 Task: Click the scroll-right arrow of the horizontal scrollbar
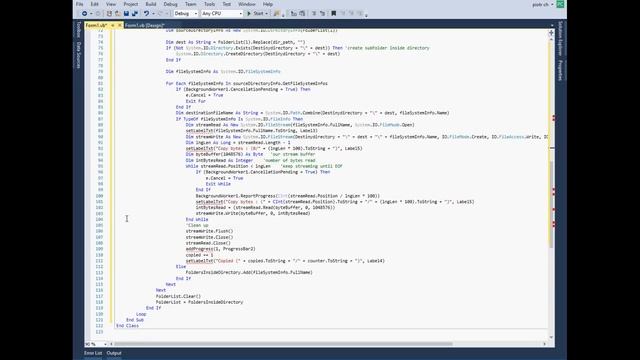[544, 344]
